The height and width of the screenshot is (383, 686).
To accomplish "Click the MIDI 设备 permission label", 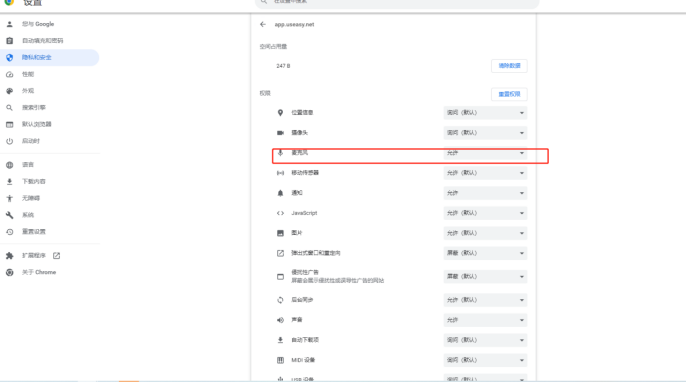I will click(303, 360).
